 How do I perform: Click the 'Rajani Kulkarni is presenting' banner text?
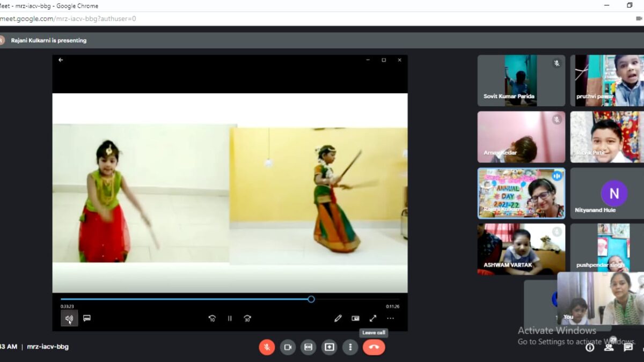(x=49, y=40)
